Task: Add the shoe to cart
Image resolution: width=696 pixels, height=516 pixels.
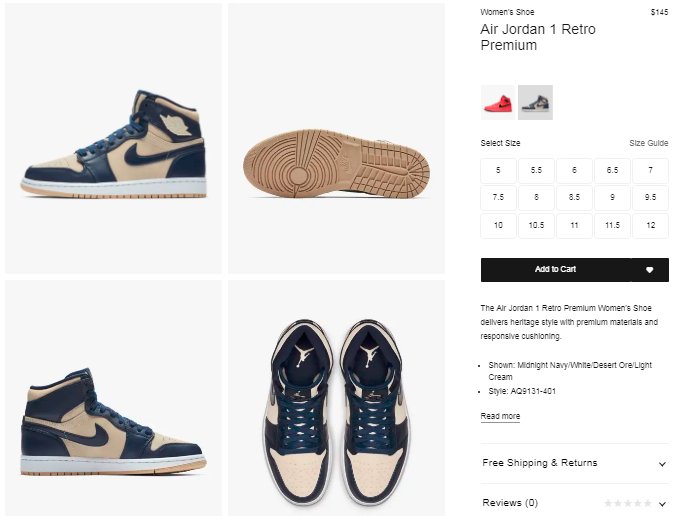Action: [x=555, y=270]
